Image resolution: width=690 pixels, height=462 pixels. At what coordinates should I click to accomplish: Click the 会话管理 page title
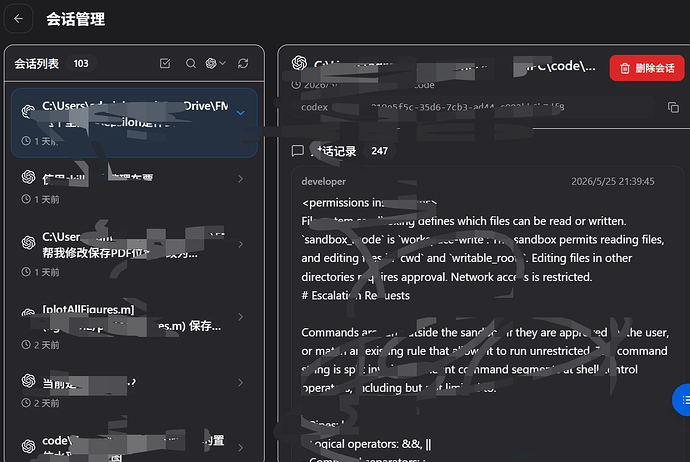76,19
